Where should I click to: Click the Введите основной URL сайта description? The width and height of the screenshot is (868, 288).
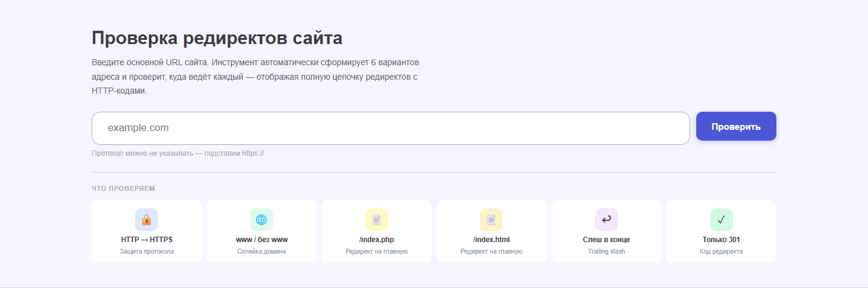click(255, 77)
